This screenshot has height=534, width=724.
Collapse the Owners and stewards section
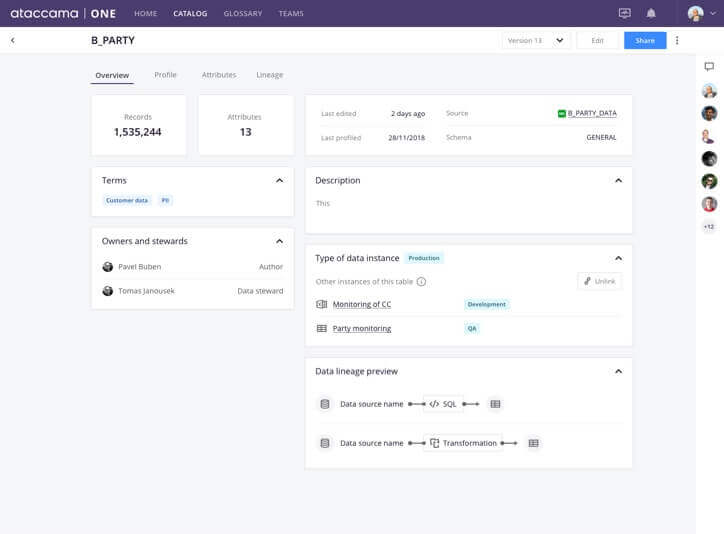click(279, 241)
